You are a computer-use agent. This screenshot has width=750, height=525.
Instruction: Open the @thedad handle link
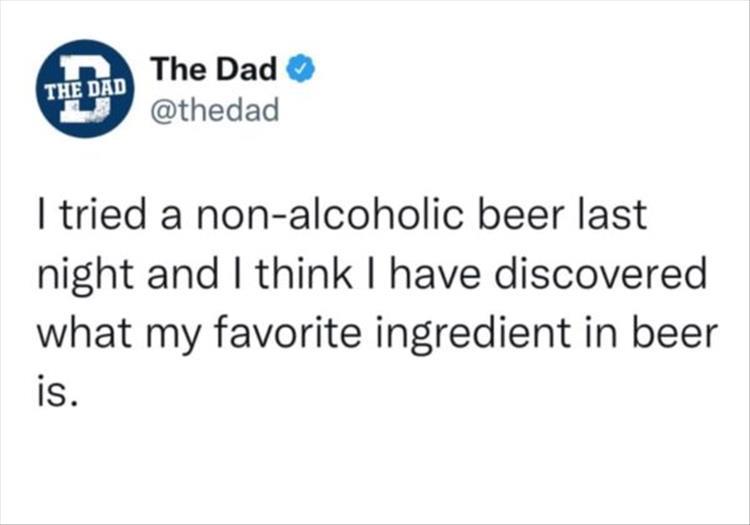(x=214, y=109)
